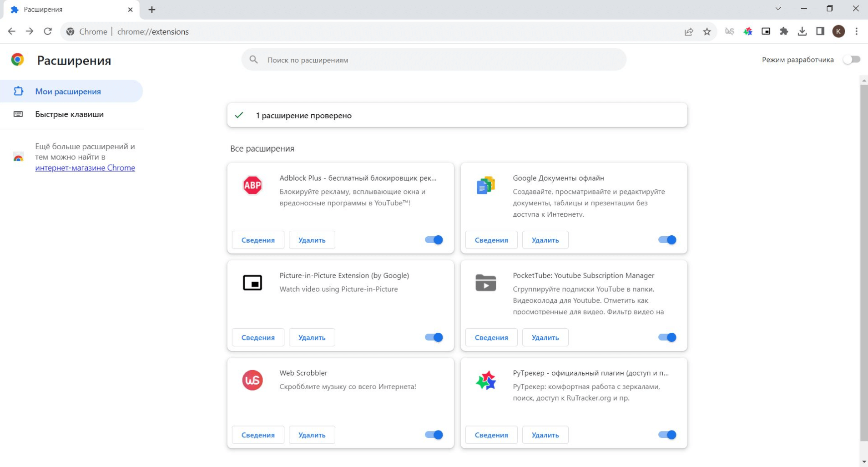The image size is (868, 467).
Task: Select Мои расширения in the sidebar
Action: (x=68, y=91)
